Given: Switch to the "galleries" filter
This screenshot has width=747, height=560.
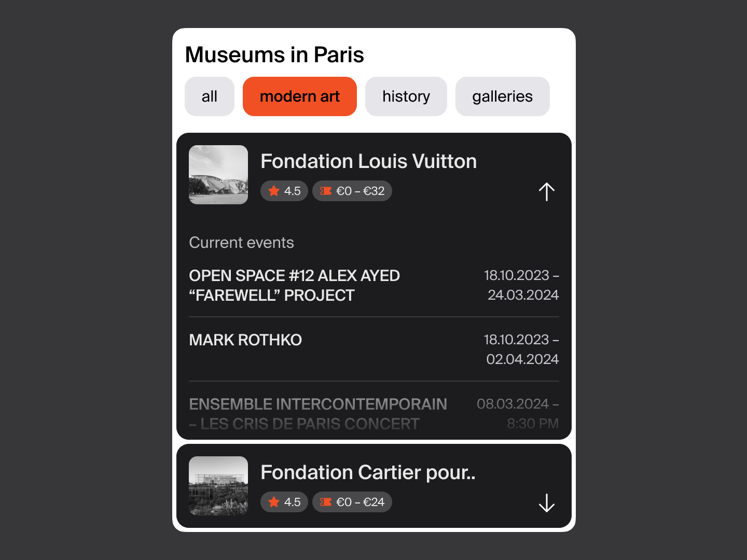Looking at the screenshot, I should click(502, 96).
